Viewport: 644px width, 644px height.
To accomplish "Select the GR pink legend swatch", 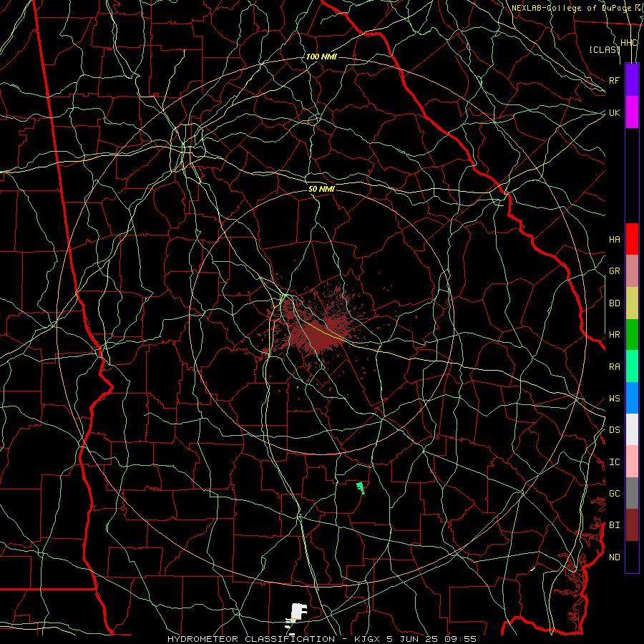I will coord(632,271).
